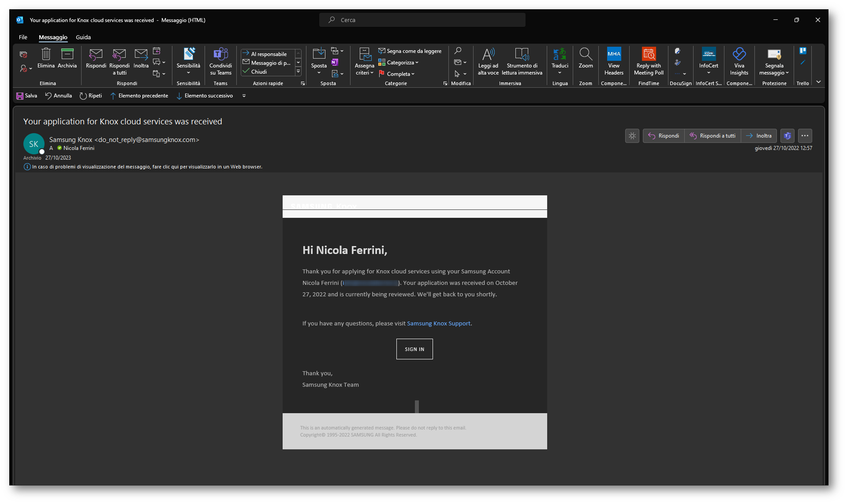Expand the Azioni rapide gallery
847x504 pixels.
coord(298,71)
